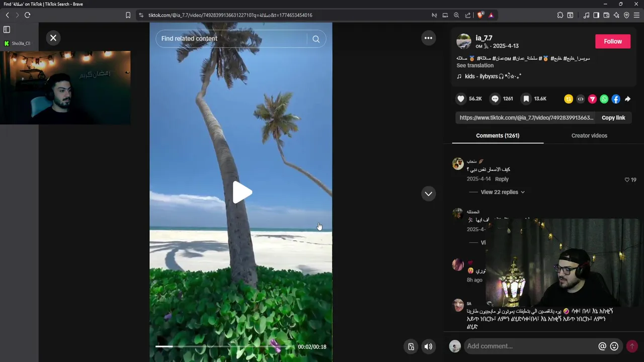644x362 pixels.
Task: Open more share options arrow
Action: 627,99
